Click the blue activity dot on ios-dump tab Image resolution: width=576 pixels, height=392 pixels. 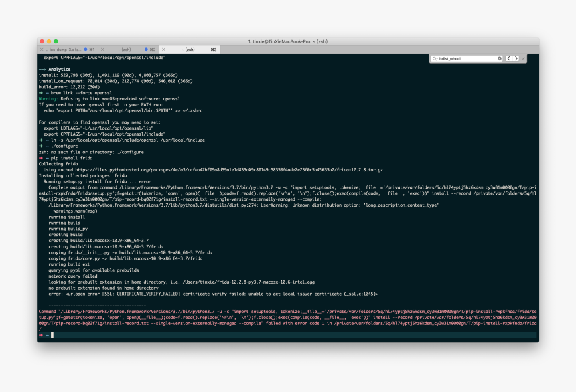pyautogui.click(x=86, y=50)
